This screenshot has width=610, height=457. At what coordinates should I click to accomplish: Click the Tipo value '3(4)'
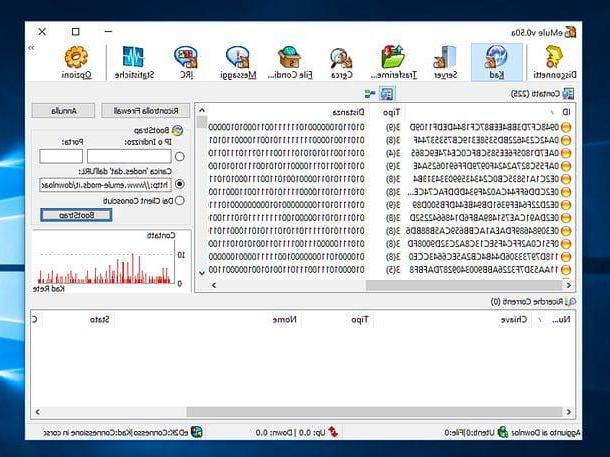tap(393, 153)
